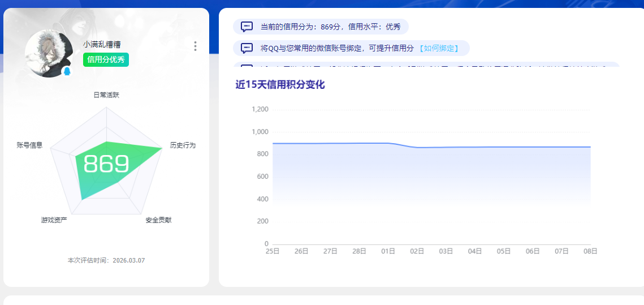The image size is (644, 305).
Task: Click the 安全贡献 radar label
Action: pyautogui.click(x=158, y=220)
